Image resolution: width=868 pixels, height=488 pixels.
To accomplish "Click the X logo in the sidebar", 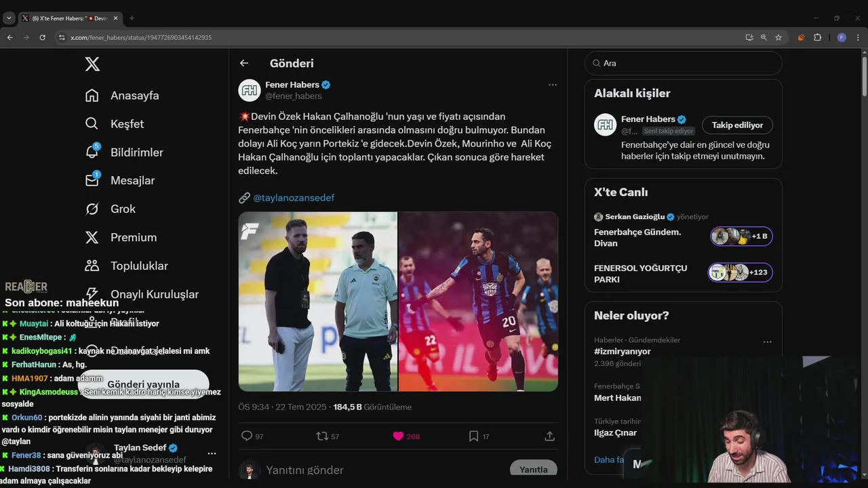I will pos(92,64).
